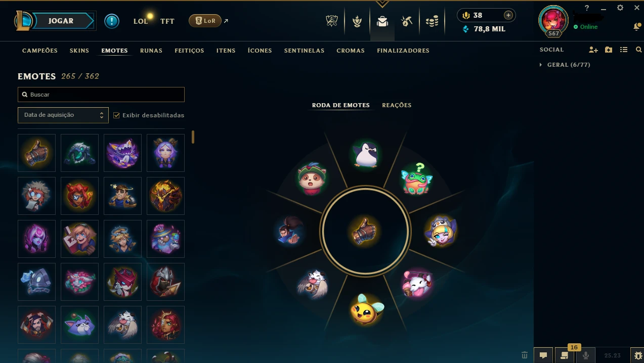This screenshot has width=644, height=363.
Task: Open the settings gear icon
Action: 620,8
